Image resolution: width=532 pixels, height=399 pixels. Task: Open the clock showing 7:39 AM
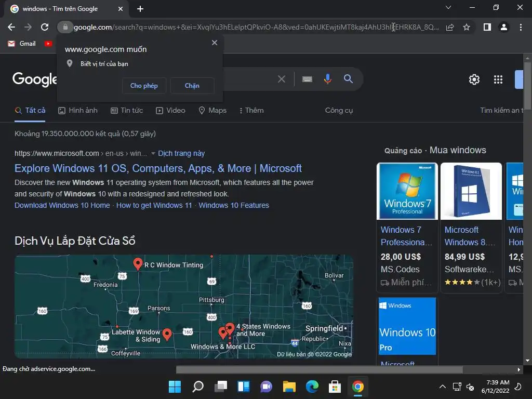[x=495, y=387]
